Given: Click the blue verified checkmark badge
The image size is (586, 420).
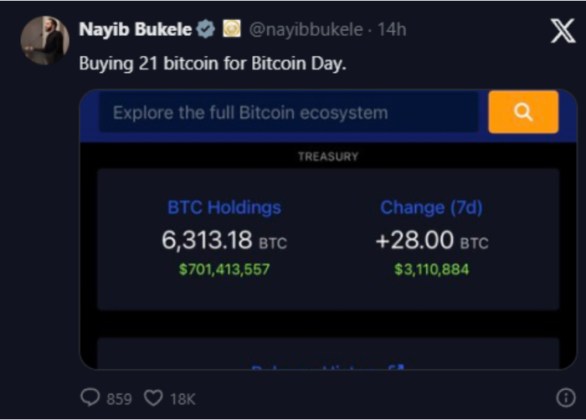Looking at the screenshot, I should coord(206,29).
